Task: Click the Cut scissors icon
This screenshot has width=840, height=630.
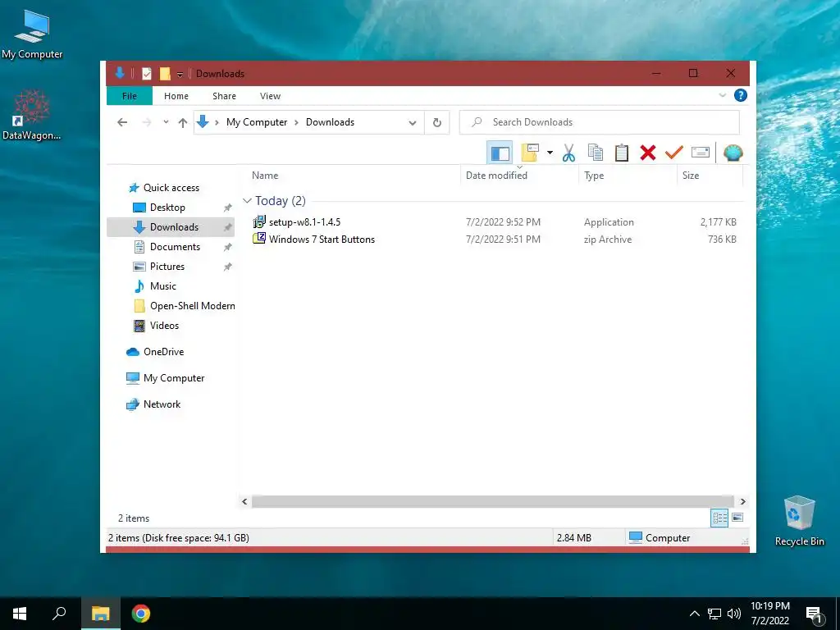Action: point(569,153)
